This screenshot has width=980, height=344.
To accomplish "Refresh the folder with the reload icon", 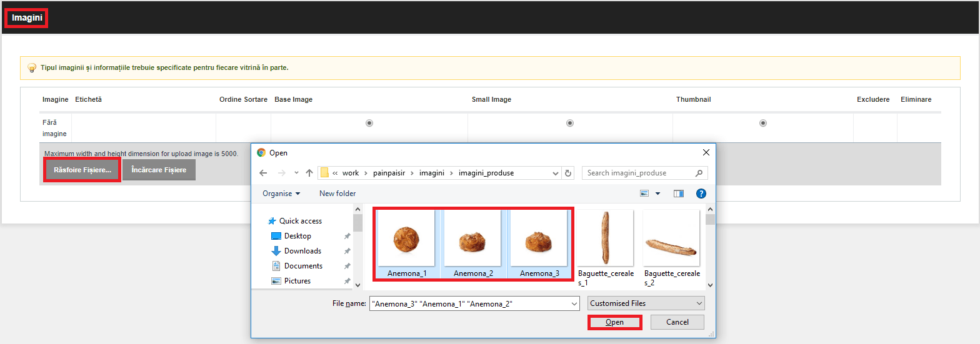I will pos(567,173).
